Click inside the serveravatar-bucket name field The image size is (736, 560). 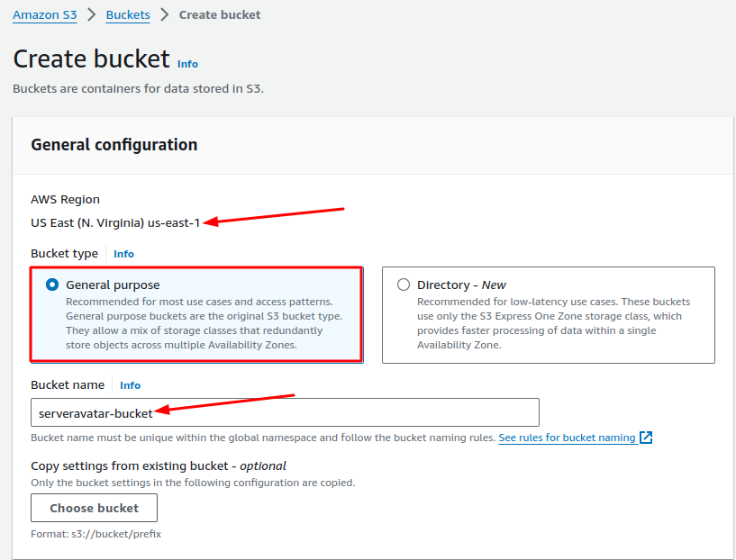coord(285,411)
